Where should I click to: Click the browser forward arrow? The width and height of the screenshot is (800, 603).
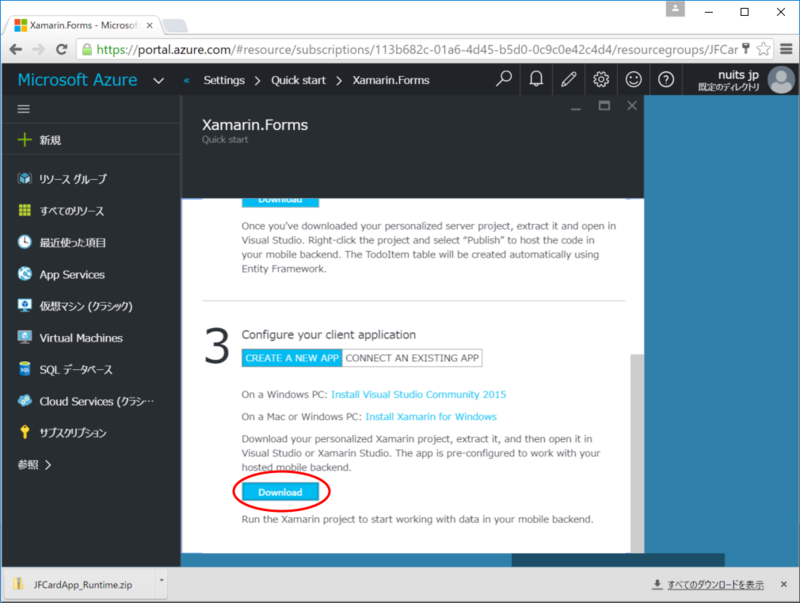tap(38, 49)
